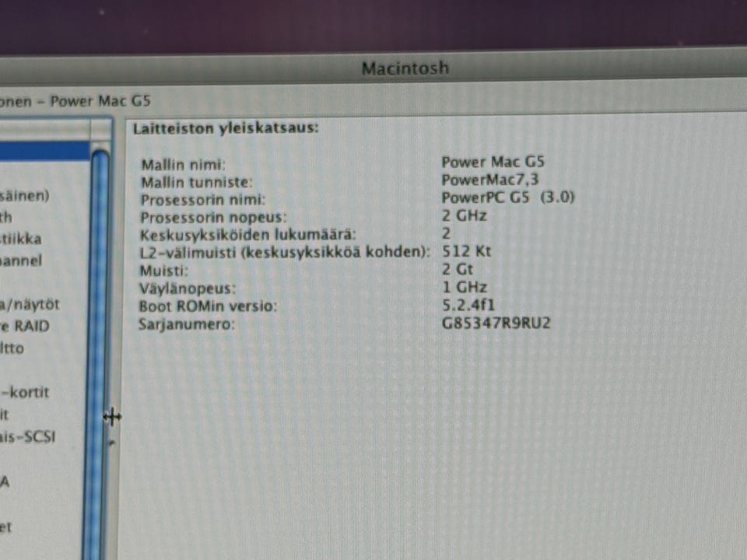Image resolution: width=747 pixels, height=560 pixels.
Task: Click the '5.2.4f1' Boot ROM value
Action: click(x=468, y=305)
